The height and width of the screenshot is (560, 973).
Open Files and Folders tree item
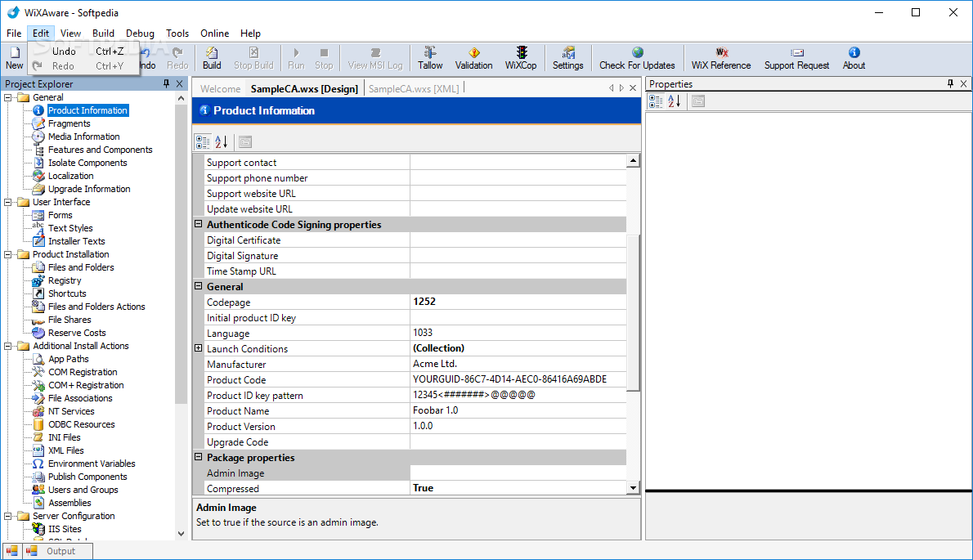tap(81, 267)
